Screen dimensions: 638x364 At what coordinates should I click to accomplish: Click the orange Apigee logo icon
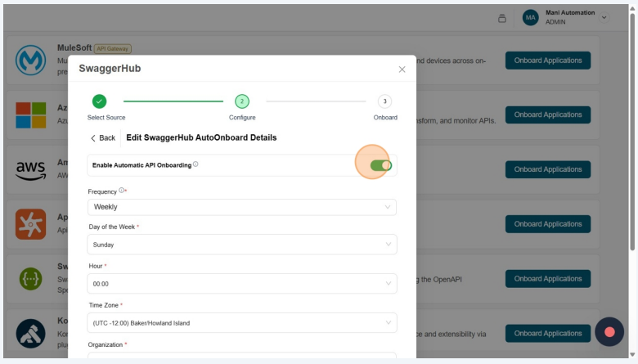pyautogui.click(x=30, y=224)
